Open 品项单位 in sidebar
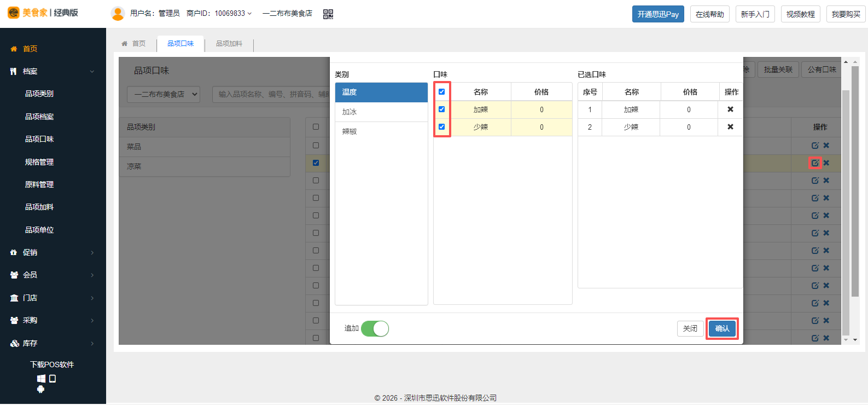The height and width of the screenshot is (405, 868). pos(39,230)
